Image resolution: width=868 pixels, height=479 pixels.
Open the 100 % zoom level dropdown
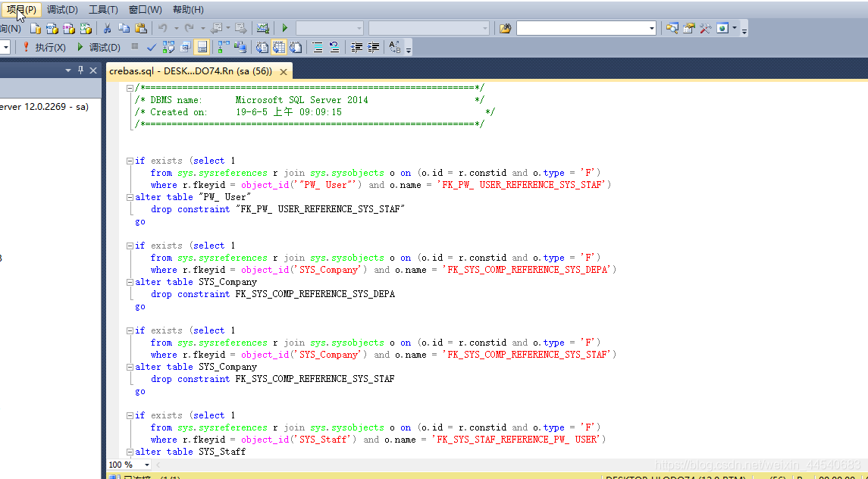pos(147,465)
